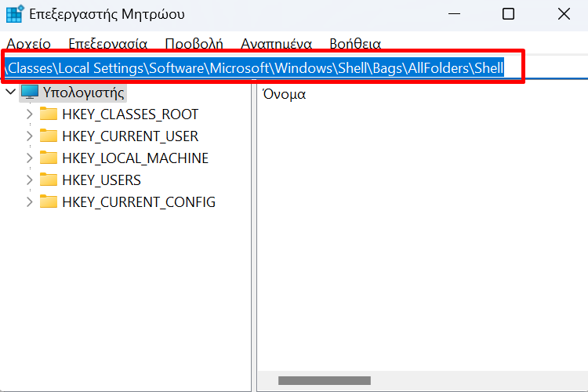Open the Αγαπημένα menu

276,44
